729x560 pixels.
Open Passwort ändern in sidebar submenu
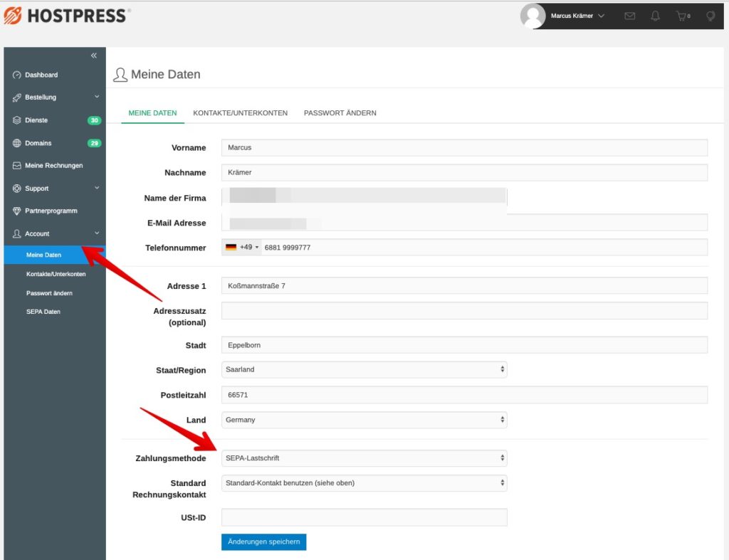pos(49,293)
